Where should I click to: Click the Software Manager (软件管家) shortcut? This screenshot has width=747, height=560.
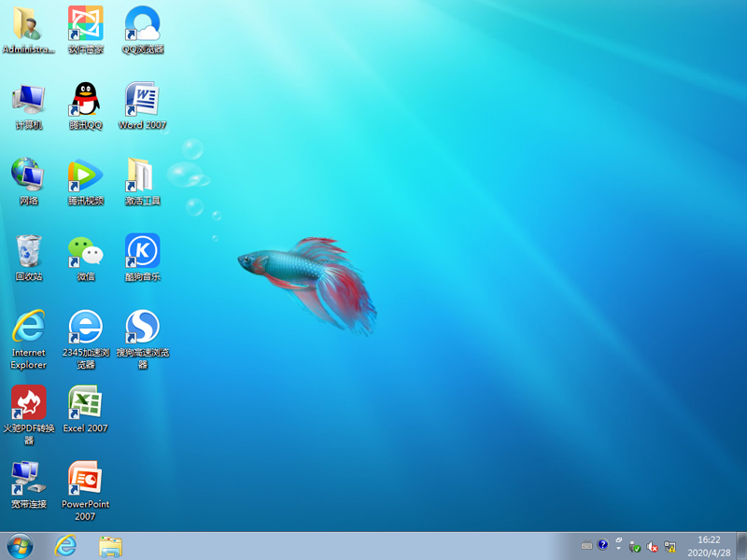86,25
